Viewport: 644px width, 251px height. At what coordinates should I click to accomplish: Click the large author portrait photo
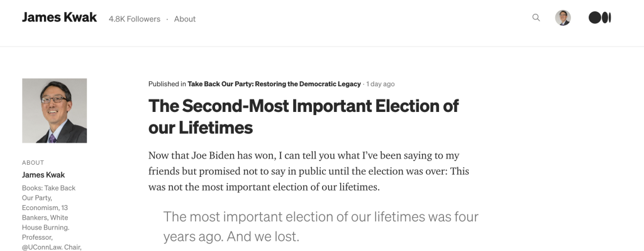[x=54, y=111]
